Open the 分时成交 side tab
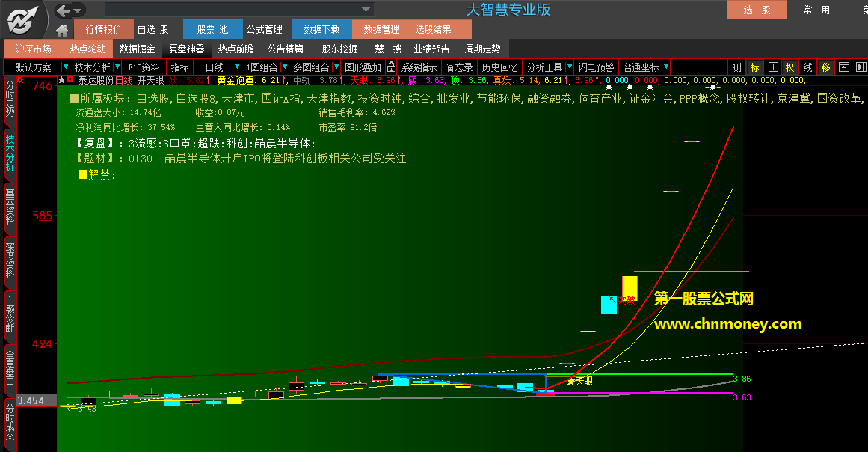 pyautogui.click(x=10, y=422)
